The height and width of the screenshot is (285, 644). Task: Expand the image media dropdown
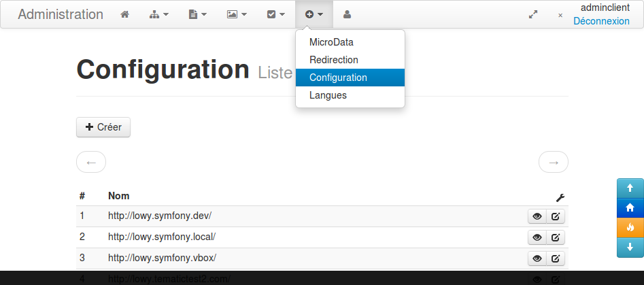[x=237, y=14]
